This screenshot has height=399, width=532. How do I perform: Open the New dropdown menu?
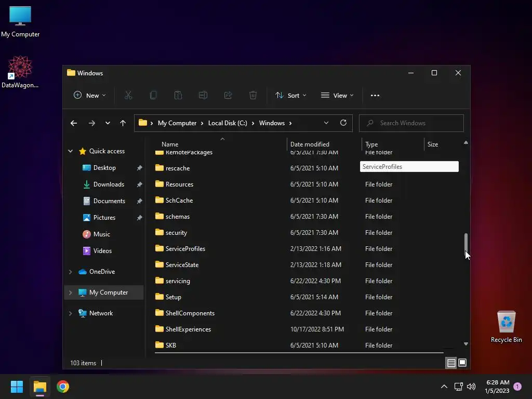[89, 96]
